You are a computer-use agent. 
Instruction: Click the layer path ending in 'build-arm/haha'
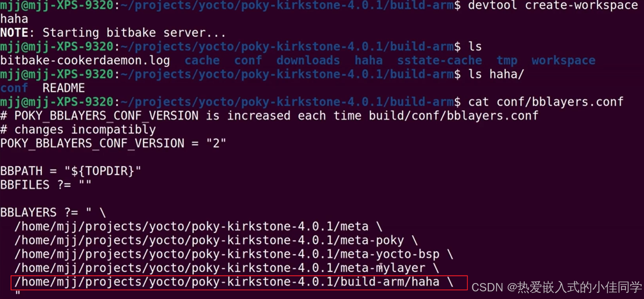tap(234, 282)
